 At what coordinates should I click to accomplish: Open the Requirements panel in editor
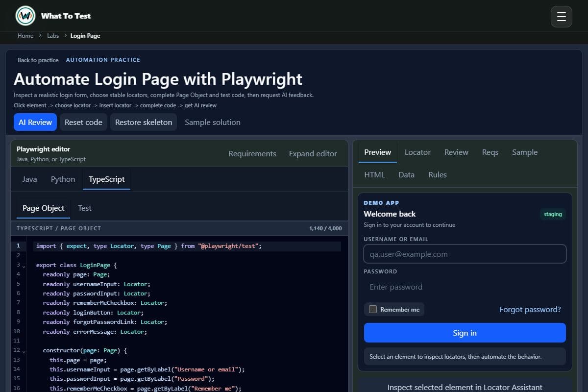[252, 153]
